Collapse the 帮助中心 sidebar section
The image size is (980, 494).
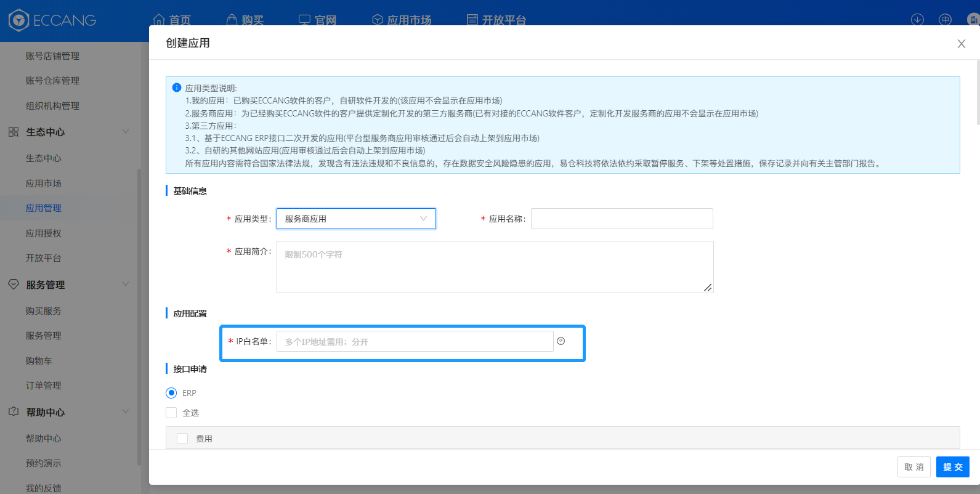pyautogui.click(x=126, y=412)
